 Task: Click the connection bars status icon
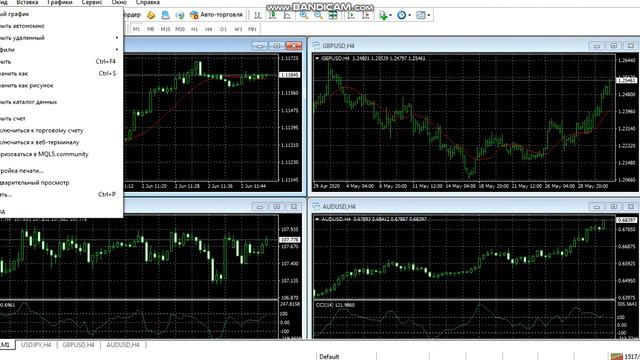pos(616,356)
